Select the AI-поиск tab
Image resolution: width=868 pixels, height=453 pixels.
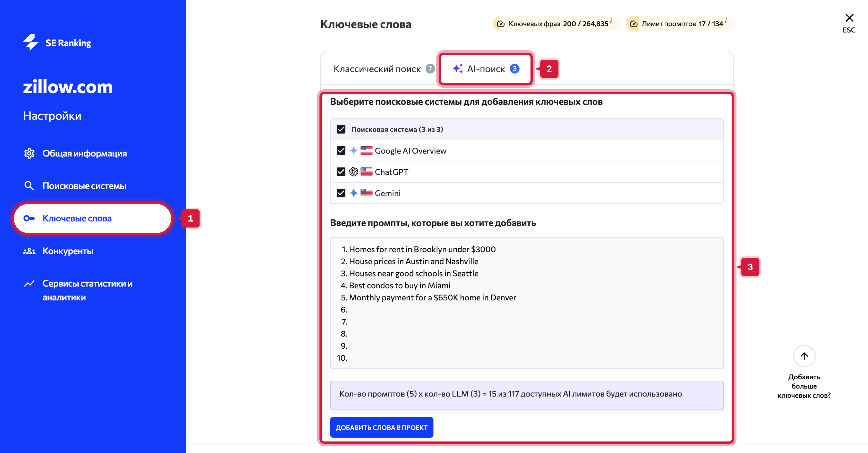pos(486,69)
